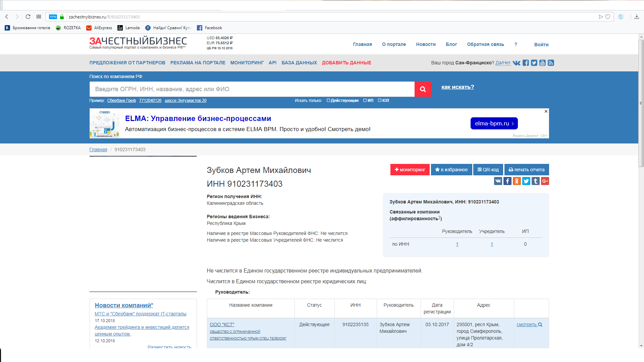The width and height of the screenshot is (644, 362).
Task: Click elma-bpm.ru ad button
Action: pyautogui.click(x=494, y=123)
